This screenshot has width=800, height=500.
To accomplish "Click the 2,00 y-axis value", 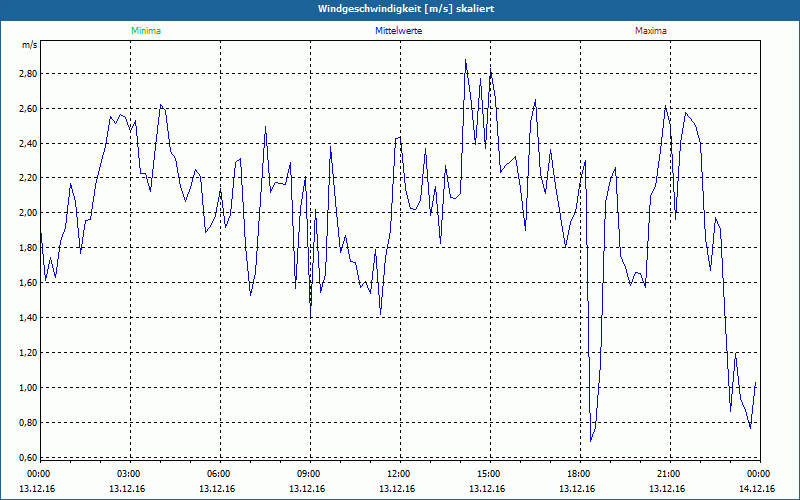I will pos(29,213).
